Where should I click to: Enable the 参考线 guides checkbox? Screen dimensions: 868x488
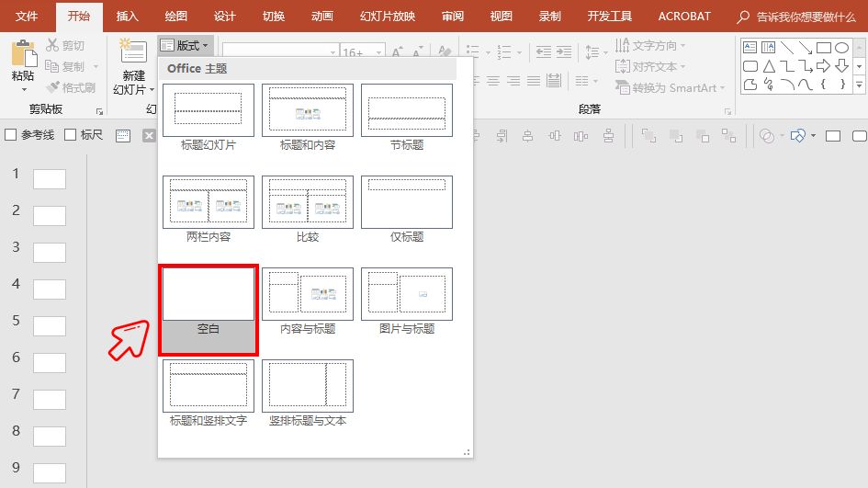pos(10,134)
